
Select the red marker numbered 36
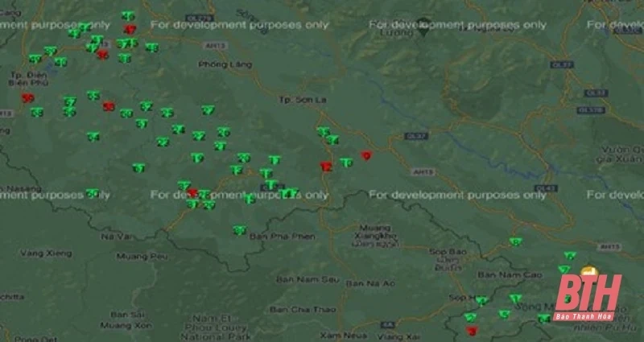tap(102, 56)
